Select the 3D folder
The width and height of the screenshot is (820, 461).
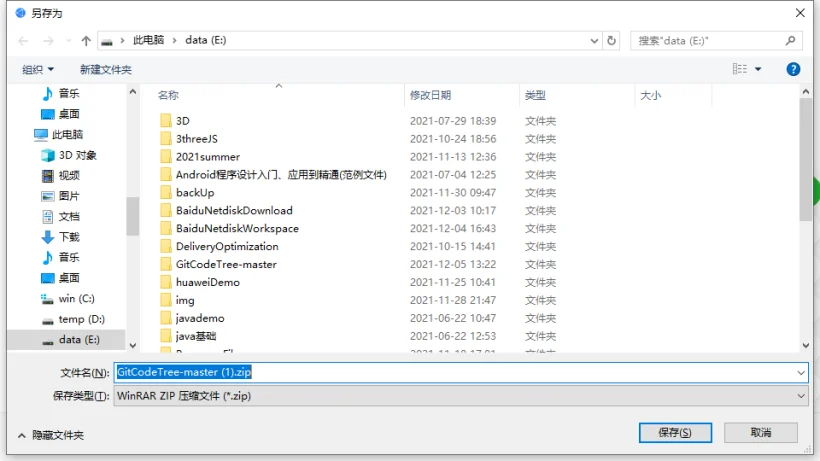coord(175,121)
